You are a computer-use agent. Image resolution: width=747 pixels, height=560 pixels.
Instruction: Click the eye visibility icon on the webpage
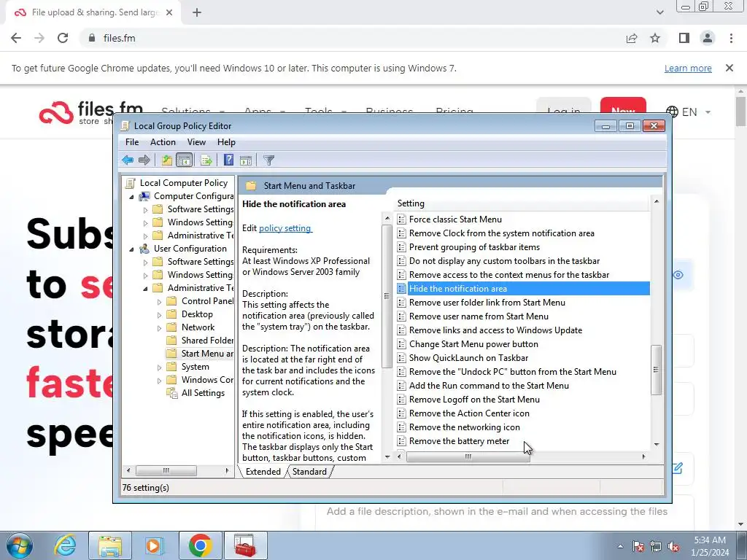678,275
